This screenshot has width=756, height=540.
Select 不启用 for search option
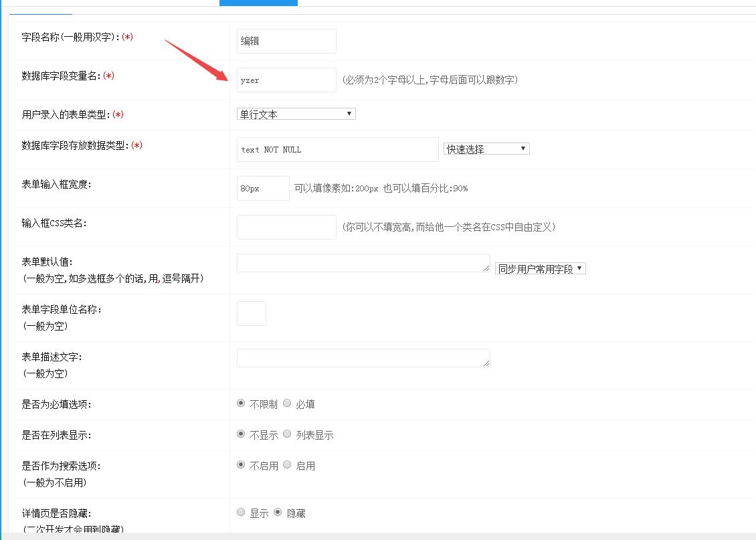[241, 465]
